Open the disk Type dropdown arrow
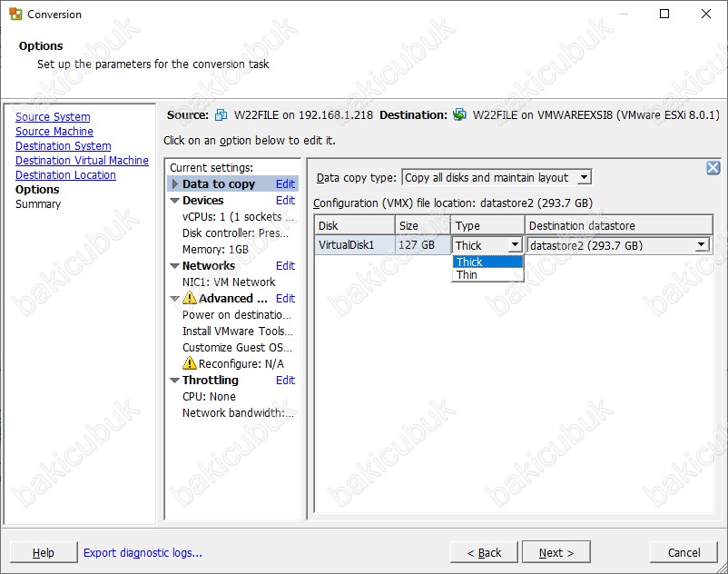This screenshot has height=574, width=728. [515, 244]
